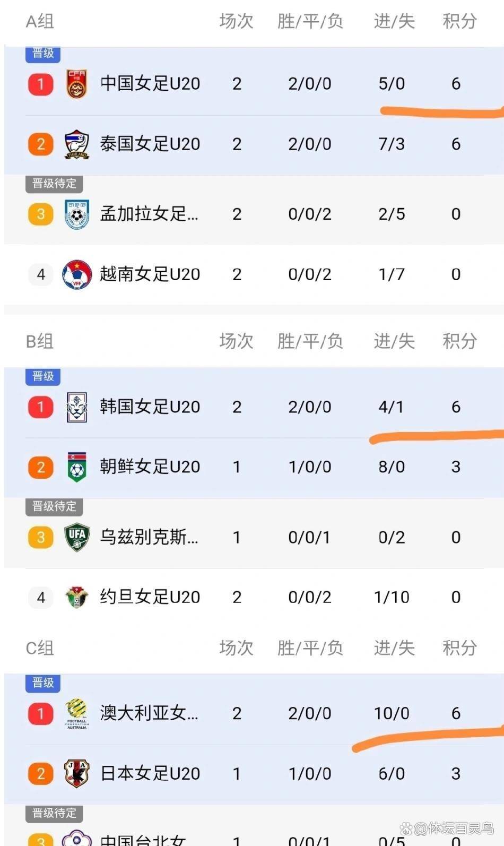Screen dimensions: 504x846
Task: Click the China women's U20 team crest
Action: (x=77, y=84)
